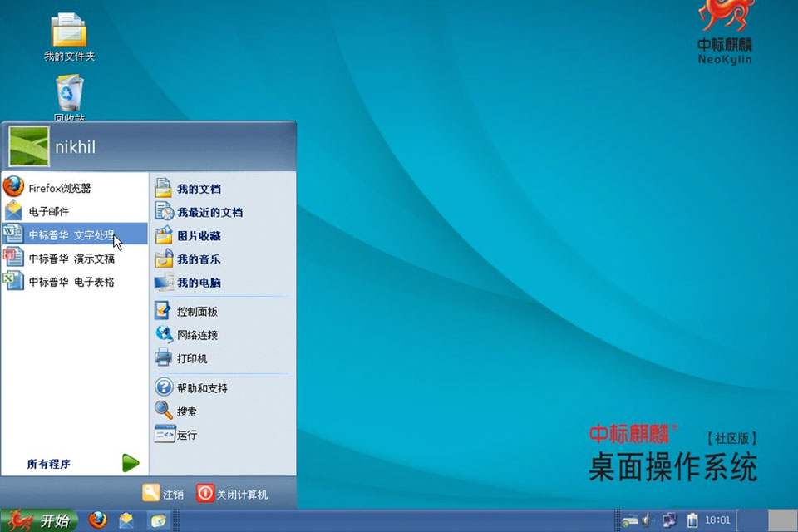Screen dimensions: 798x532
Task: Click the 关闭计算机 shut down button
Action: pyautogui.click(x=232, y=493)
